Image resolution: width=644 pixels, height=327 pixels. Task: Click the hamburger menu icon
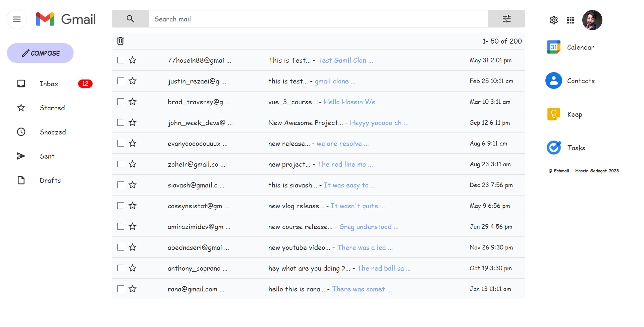coord(16,19)
